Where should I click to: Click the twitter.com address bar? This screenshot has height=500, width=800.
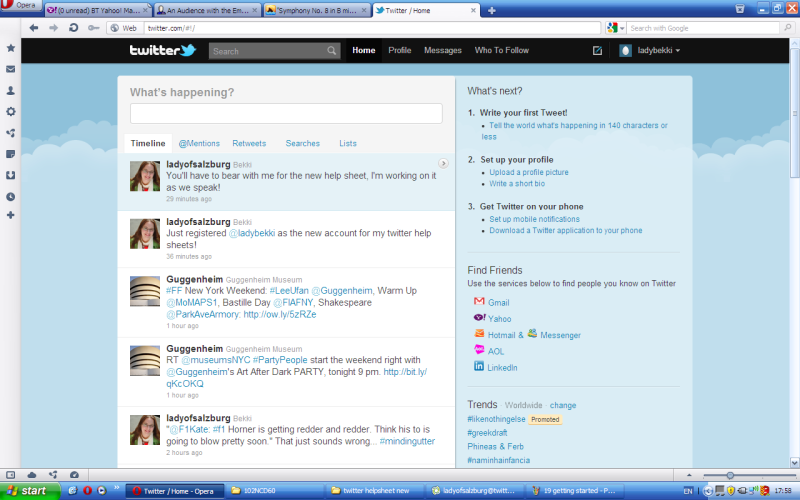pyautogui.click(x=372, y=28)
